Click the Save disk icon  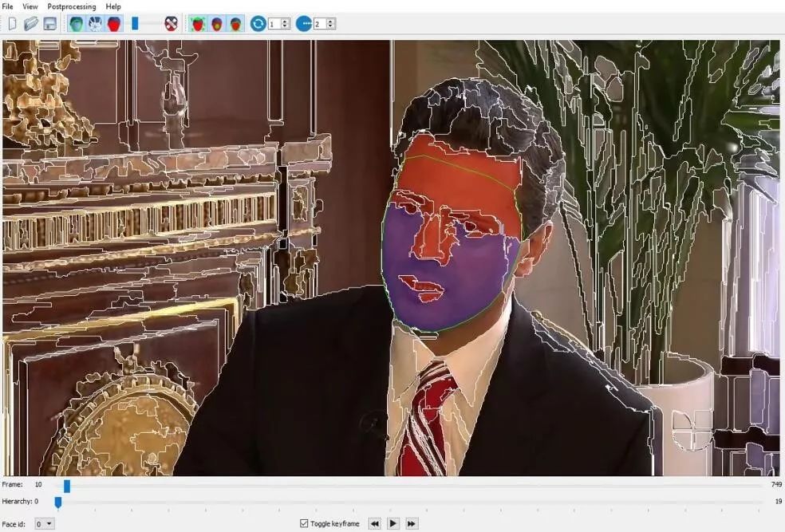pos(49,24)
